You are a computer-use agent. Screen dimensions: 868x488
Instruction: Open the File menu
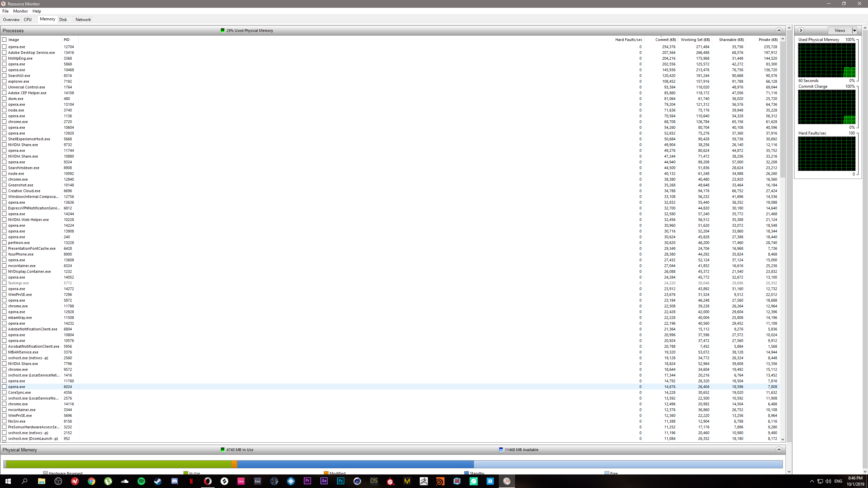5,11
